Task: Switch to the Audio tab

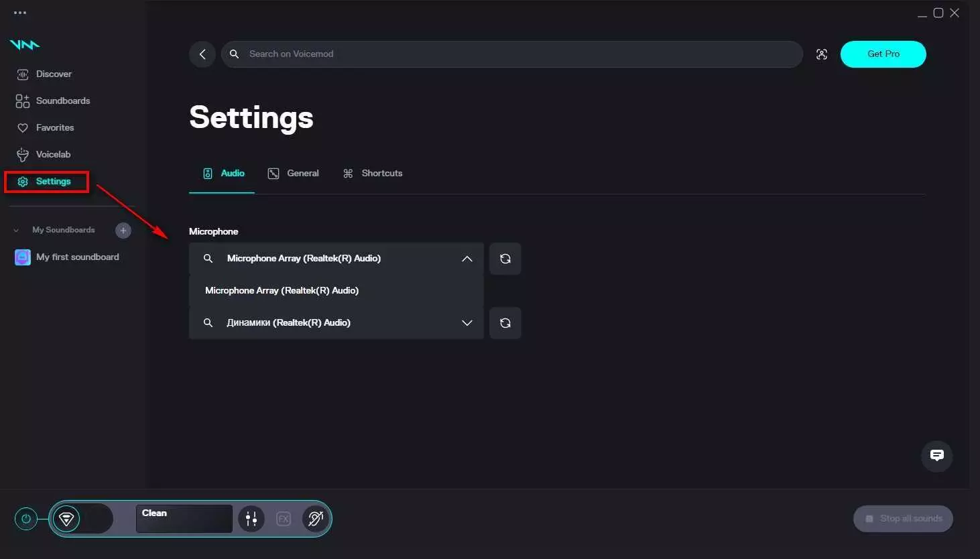Action: click(223, 174)
